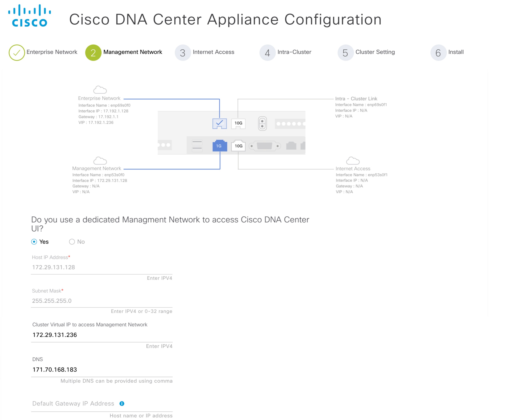This screenshot has width=509, height=420.
Task: Click the blue 1G port icon
Action: [x=220, y=145]
